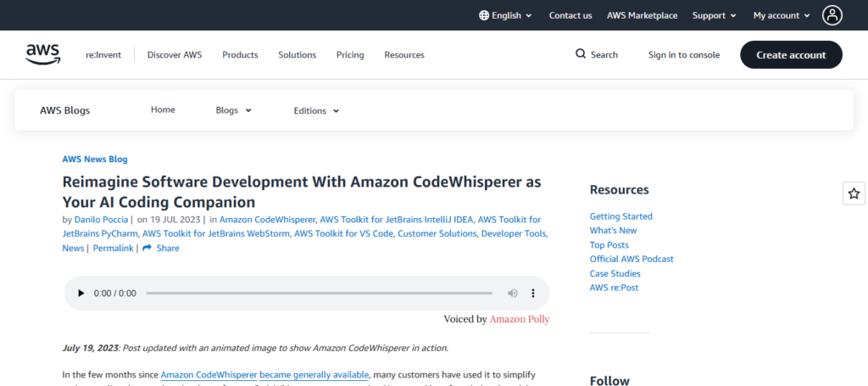868x386 pixels.
Task: Open the Pricing menu
Action: [350, 55]
